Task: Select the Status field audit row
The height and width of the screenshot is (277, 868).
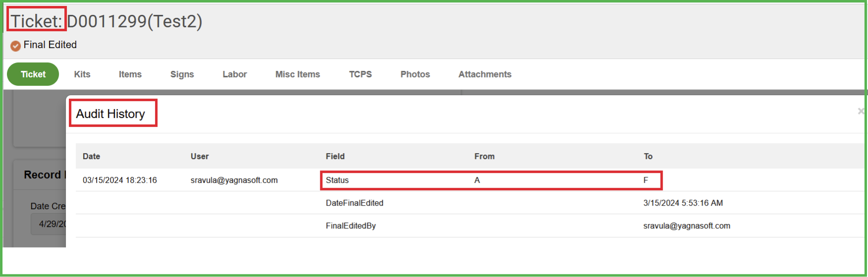Action: click(x=337, y=180)
